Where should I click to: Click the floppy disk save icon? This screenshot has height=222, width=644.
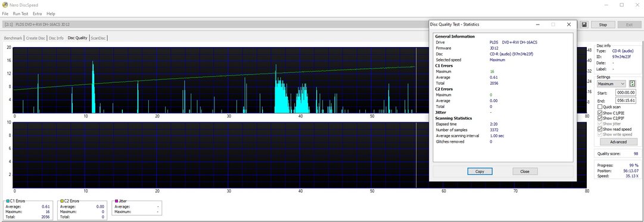point(584,24)
